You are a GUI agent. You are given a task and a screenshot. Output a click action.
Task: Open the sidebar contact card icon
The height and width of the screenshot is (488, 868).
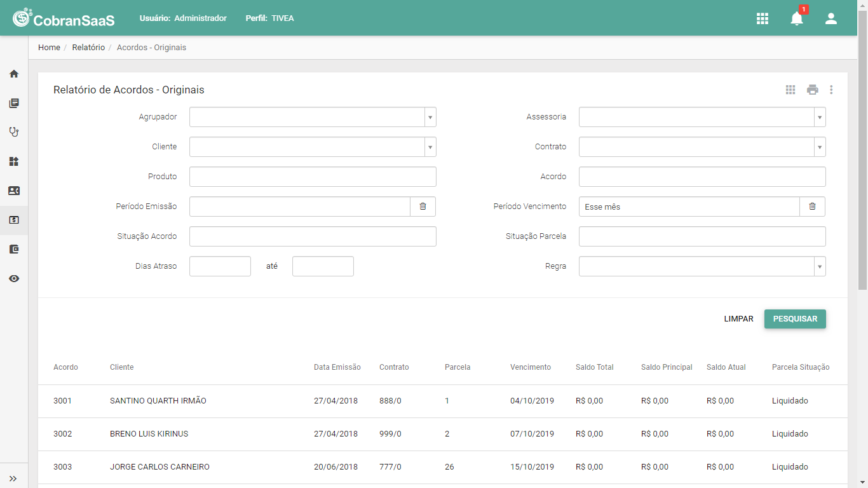click(x=14, y=191)
